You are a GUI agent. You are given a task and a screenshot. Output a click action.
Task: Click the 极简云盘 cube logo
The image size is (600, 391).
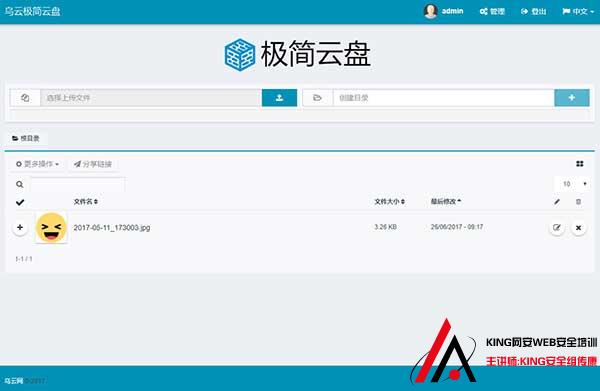(x=240, y=55)
